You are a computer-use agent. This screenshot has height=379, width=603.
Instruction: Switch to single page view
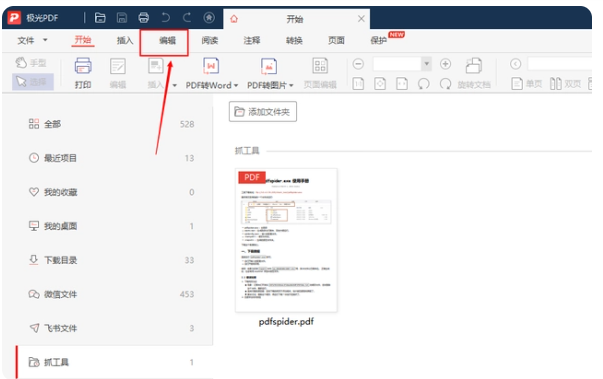(526, 83)
